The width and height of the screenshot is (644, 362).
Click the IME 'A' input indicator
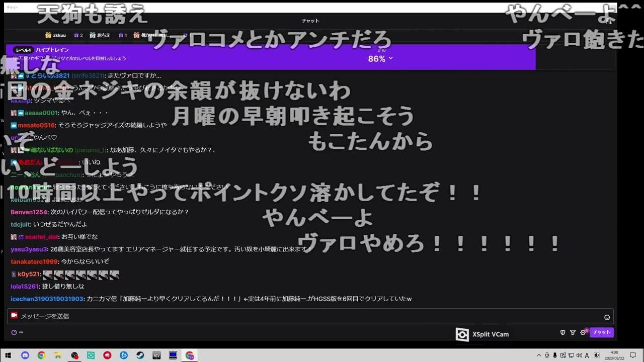click(587, 355)
